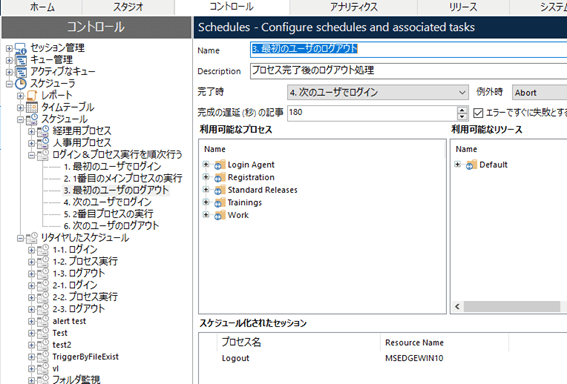Switch to the スタジオ tab
The height and width of the screenshot is (384, 567).
128,7
